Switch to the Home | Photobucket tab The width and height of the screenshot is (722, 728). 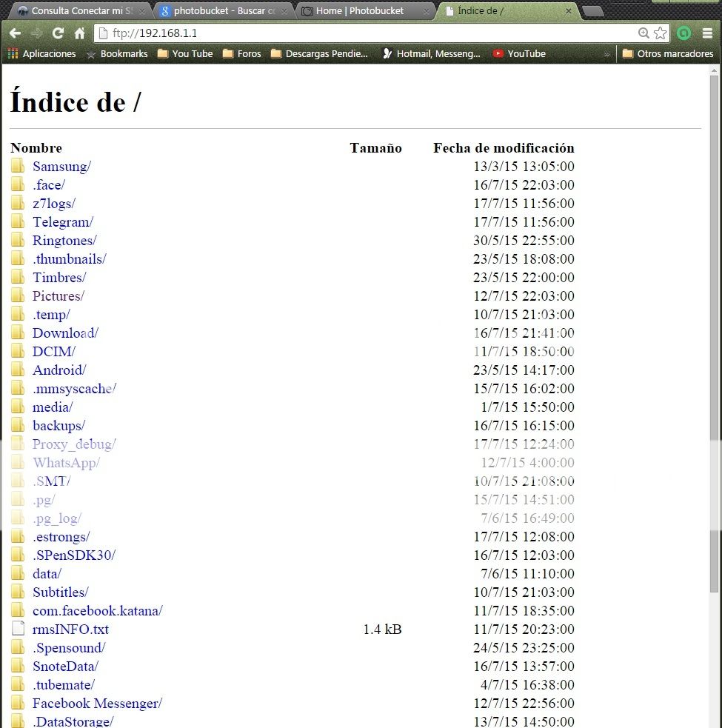[359, 11]
